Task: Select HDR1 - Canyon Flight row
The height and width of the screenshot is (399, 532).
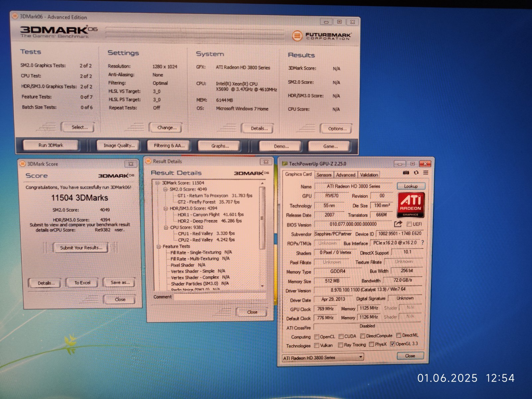Action: [x=210, y=215]
